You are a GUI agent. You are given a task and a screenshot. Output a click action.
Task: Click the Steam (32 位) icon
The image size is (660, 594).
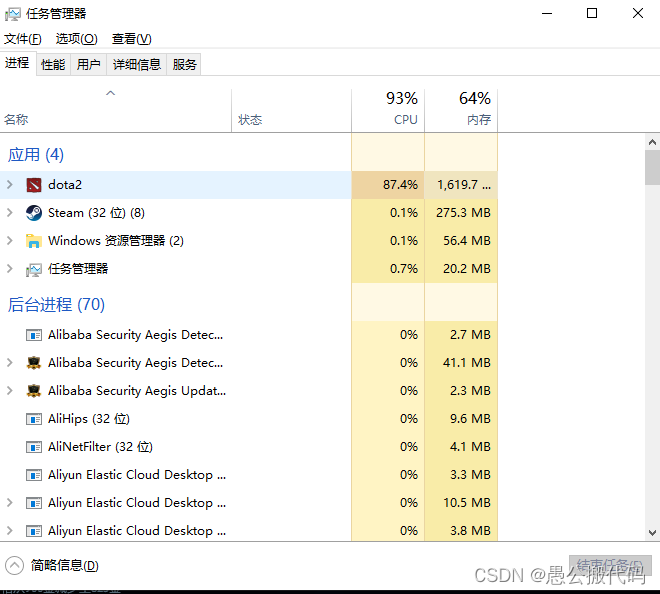[x=34, y=213]
